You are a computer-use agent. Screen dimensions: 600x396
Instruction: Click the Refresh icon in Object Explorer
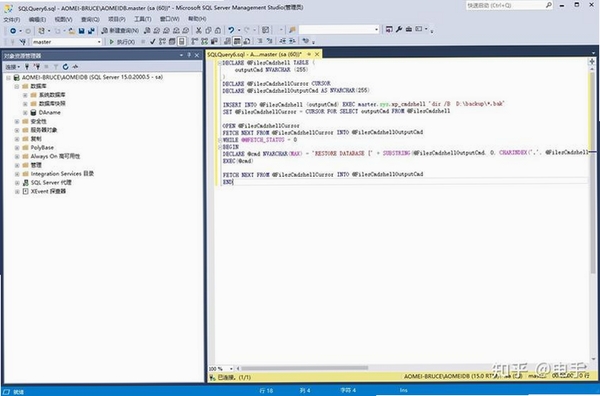tap(65, 67)
